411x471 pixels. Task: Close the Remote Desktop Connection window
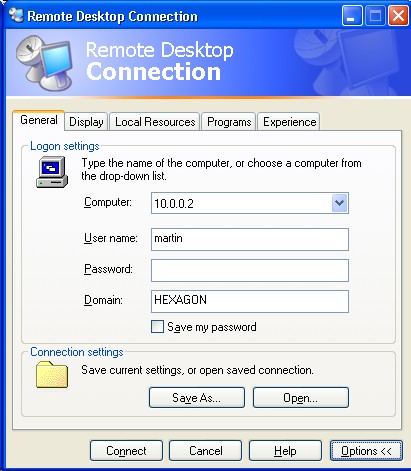[398, 16]
